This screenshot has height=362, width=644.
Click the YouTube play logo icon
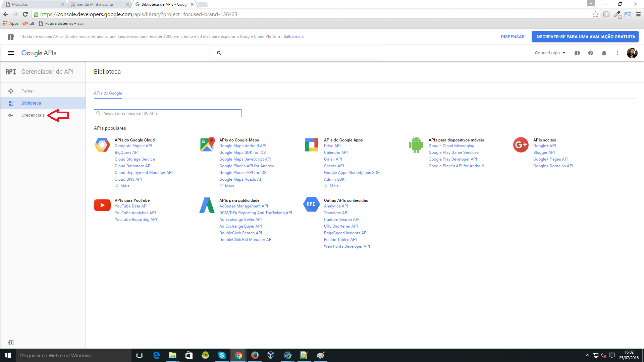click(102, 205)
